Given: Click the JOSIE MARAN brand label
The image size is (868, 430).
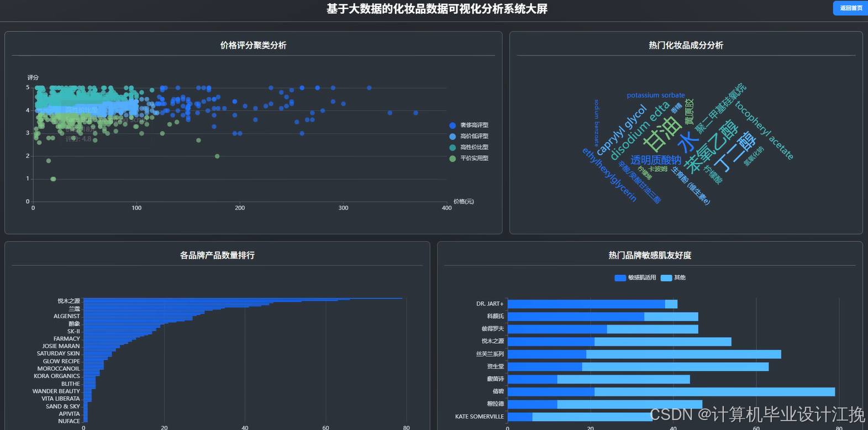Looking at the screenshot, I should click(61, 347).
